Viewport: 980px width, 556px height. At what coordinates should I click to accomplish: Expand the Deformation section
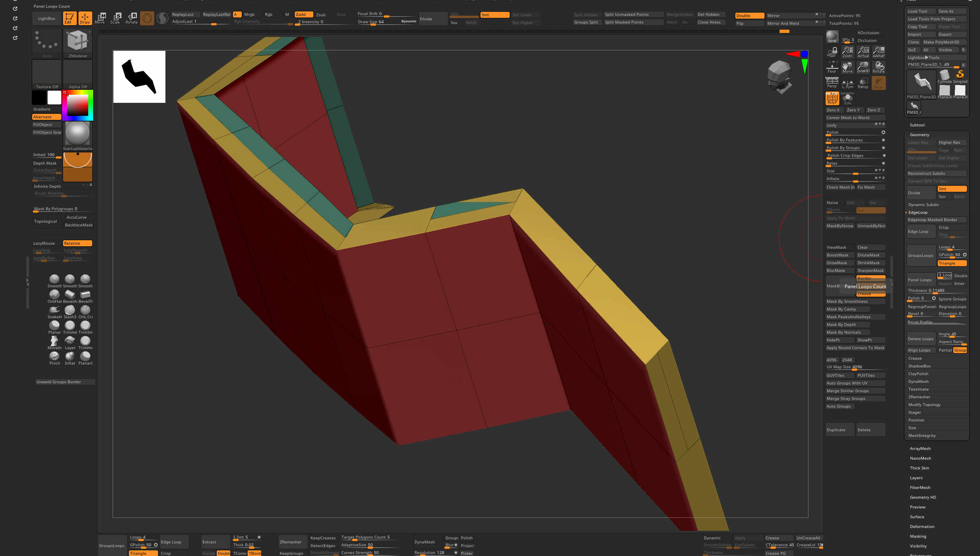[x=922, y=527]
